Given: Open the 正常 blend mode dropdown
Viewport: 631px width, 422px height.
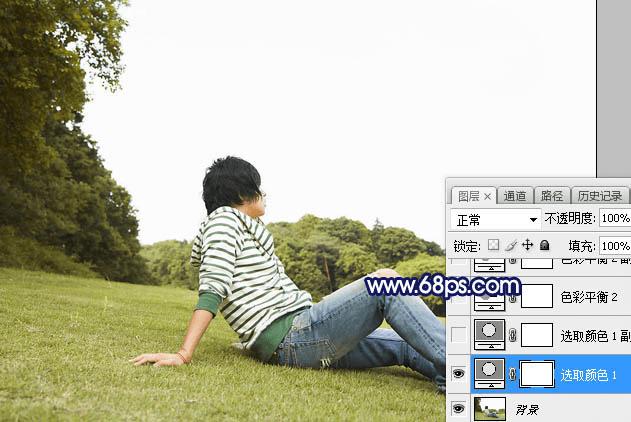Looking at the screenshot, I should tap(495, 220).
